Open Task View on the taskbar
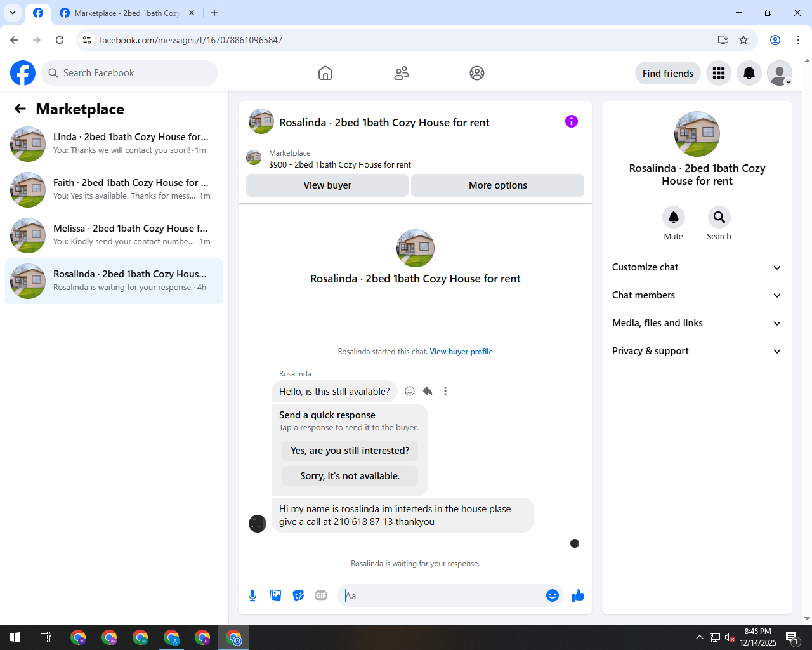 click(x=46, y=637)
